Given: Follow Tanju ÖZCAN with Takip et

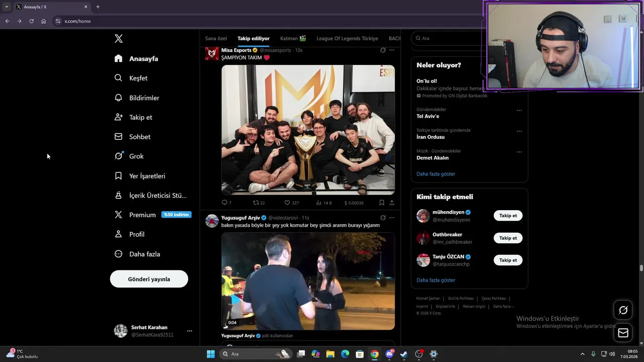Looking at the screenshot, I should [508, 260].
